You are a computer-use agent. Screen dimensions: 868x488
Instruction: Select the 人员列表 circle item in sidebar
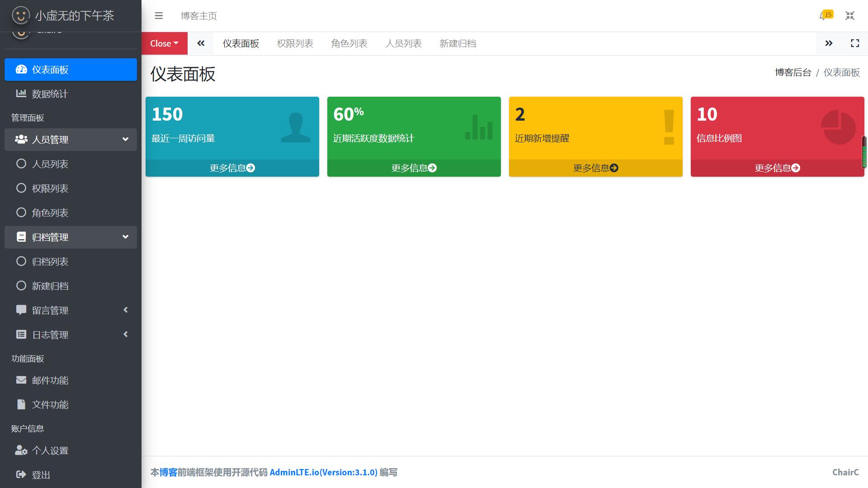pyautogui.click(x=50, y=164)
